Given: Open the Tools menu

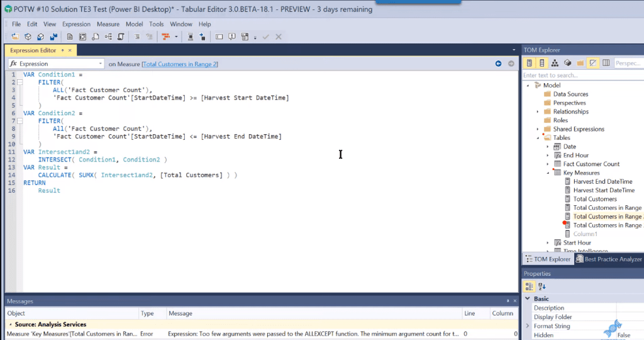Looking at the screenshot, I should pyautogui.click(x=157, y=25).
